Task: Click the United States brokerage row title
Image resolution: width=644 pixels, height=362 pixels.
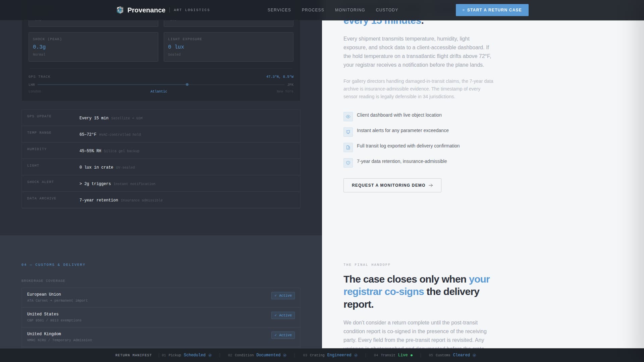Action: [x=43, y=314]
